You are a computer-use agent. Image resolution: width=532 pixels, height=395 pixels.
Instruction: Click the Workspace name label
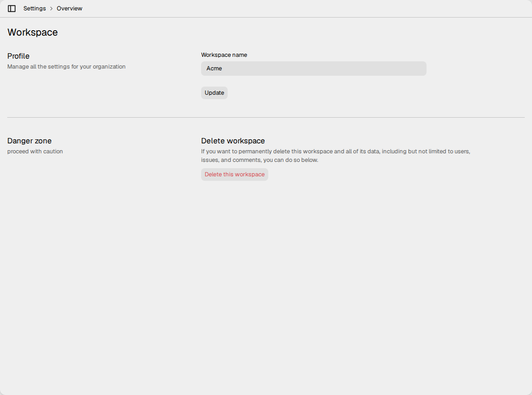(224, 55)
